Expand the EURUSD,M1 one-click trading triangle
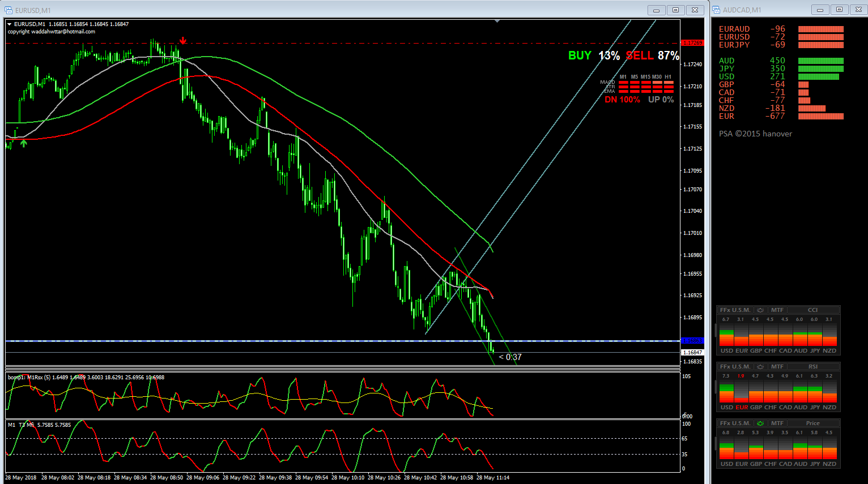The height and width of the screenshot is (484, 868). (x=10, y=24)
